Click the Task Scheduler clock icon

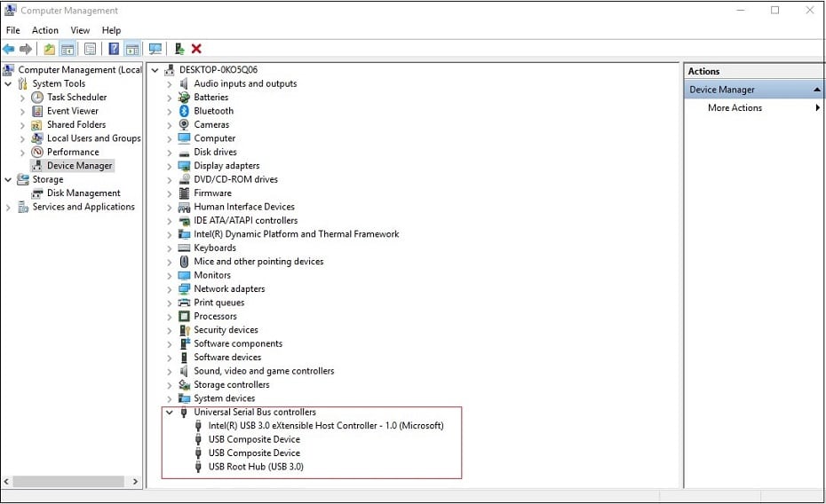coord(37,98)
